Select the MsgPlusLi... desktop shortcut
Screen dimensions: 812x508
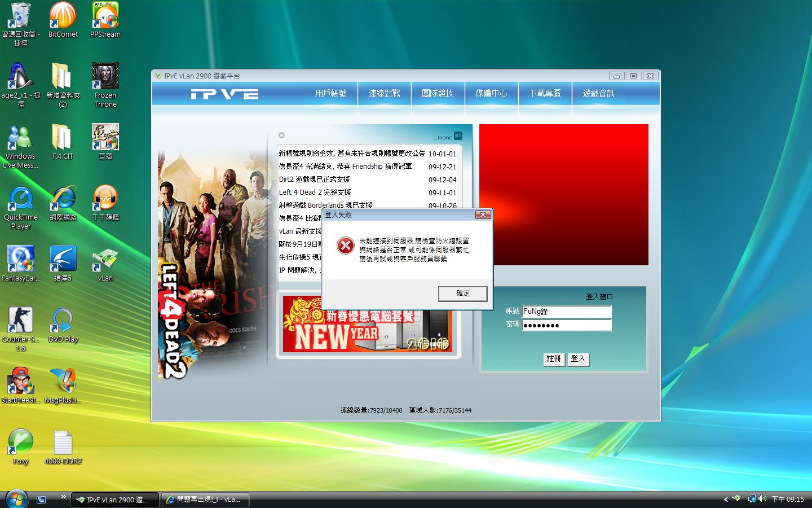point(63,386)
